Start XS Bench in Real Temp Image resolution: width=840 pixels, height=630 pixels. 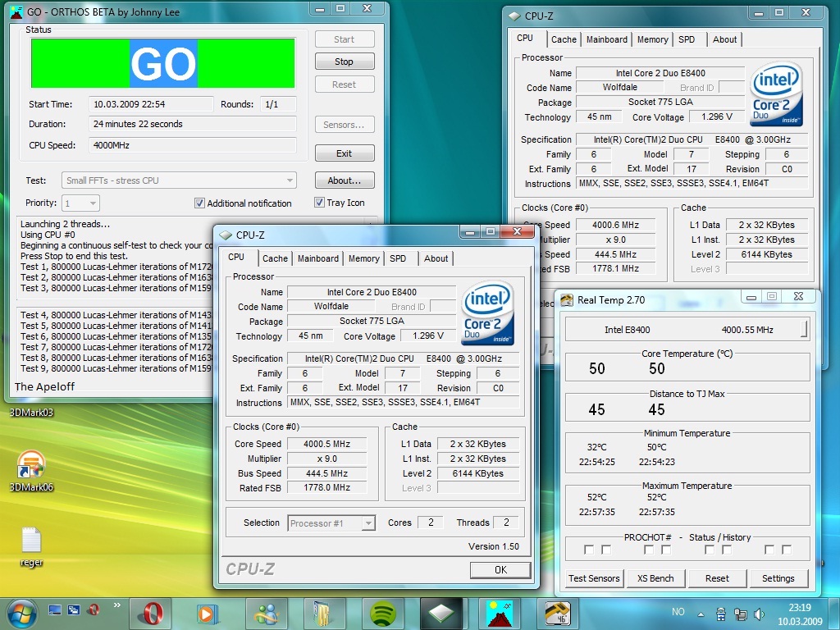pyautogui.click(x=655, y=578)
